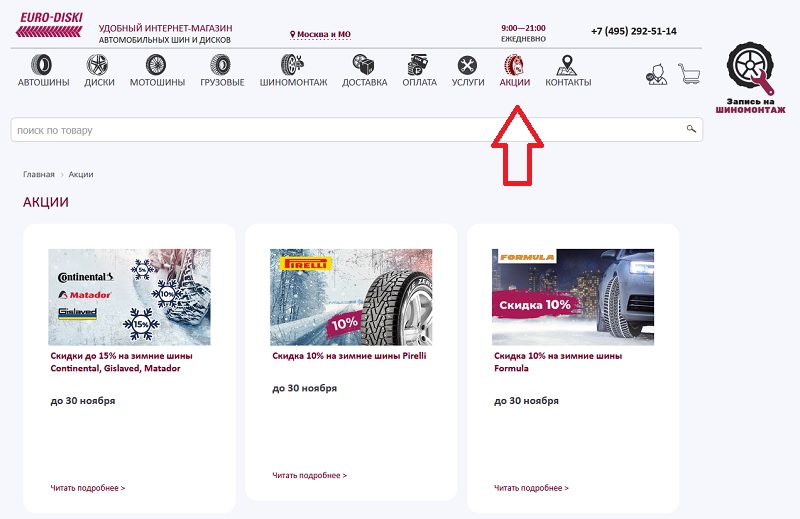Select the Акции promotions menu item
800x519 pixels.
click(x=514, y=71)
